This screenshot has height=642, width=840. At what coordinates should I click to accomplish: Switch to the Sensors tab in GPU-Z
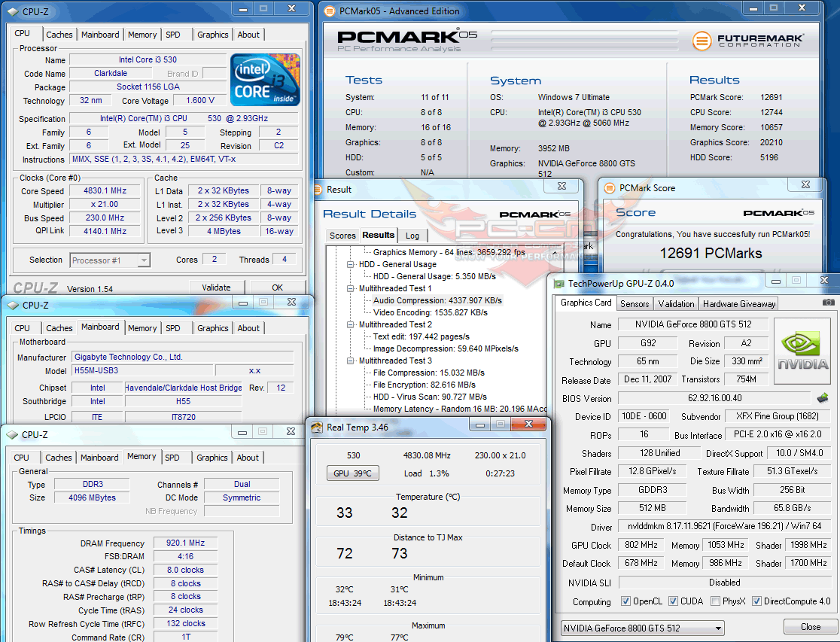(635, 304)
